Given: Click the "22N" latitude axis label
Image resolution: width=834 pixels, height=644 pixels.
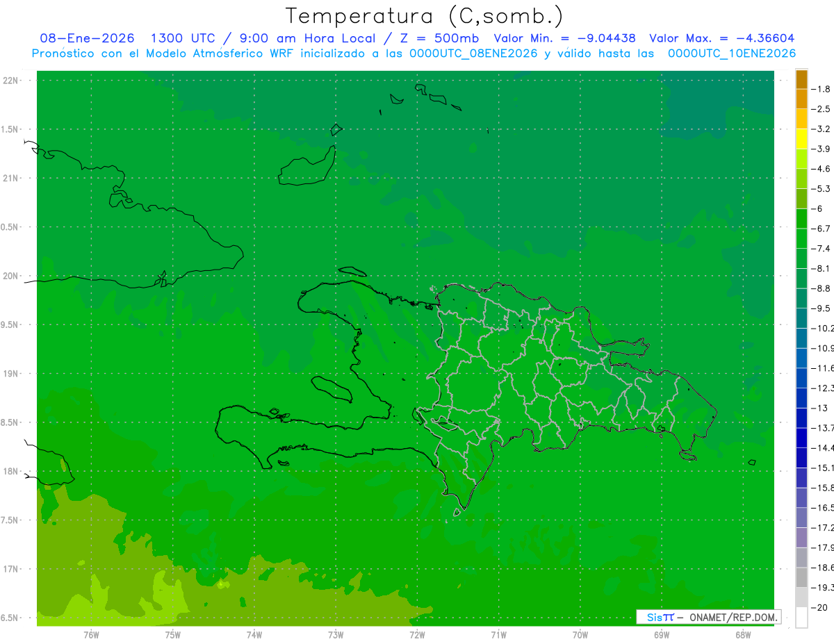Looking at the screenshot, I should [10, 81].
